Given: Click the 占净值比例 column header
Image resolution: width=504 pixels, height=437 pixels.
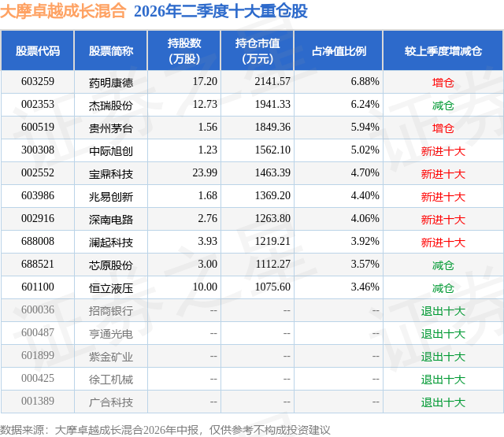Looking at the screenshot, I should click(339, 50).
